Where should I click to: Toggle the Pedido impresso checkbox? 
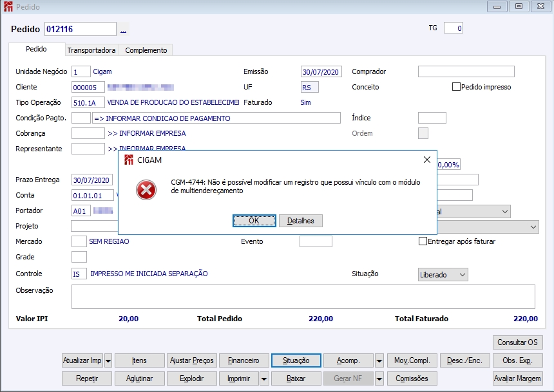coord(456,87)
